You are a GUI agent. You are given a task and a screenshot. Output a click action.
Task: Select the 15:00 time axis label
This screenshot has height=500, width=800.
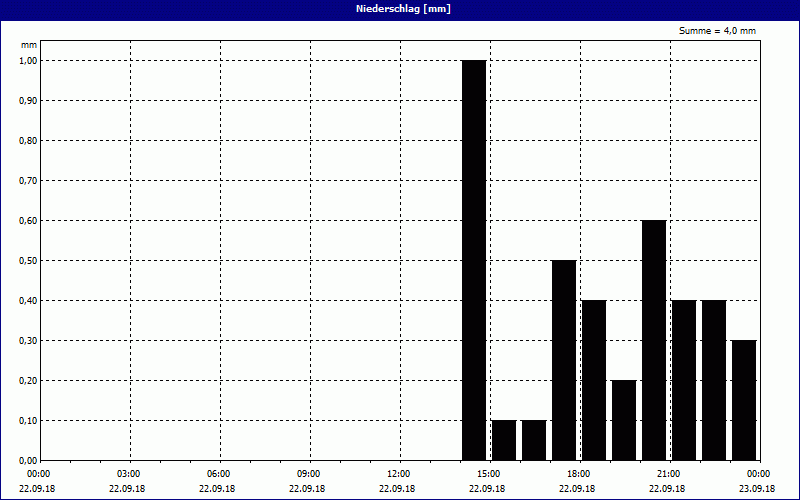click(x=488, y=474)
